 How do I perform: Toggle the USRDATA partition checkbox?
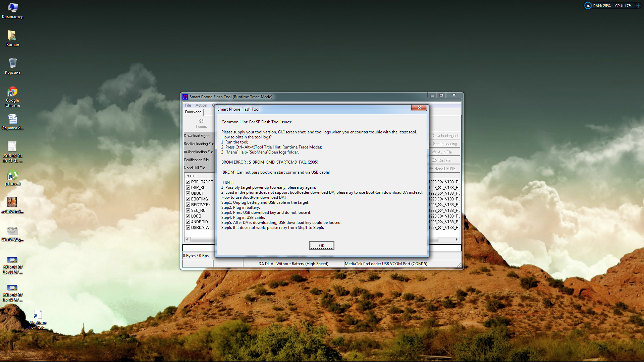[x=188, y=228]
